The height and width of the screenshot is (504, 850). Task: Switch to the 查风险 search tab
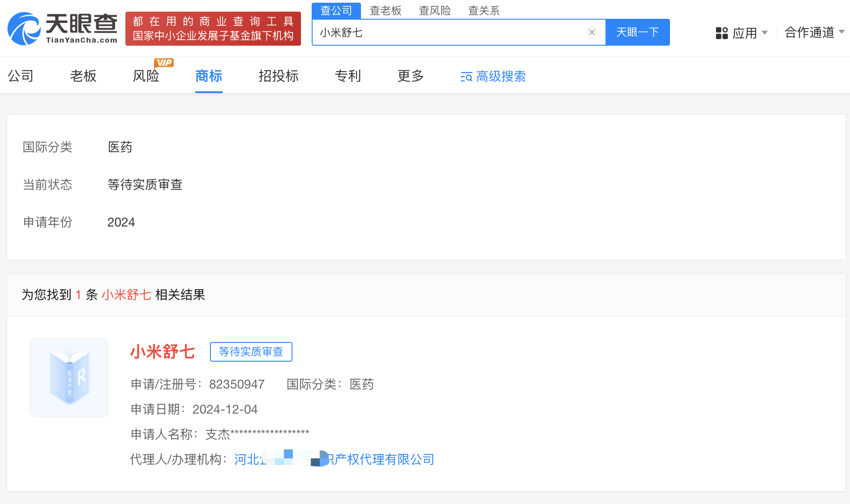click(435, 11)
